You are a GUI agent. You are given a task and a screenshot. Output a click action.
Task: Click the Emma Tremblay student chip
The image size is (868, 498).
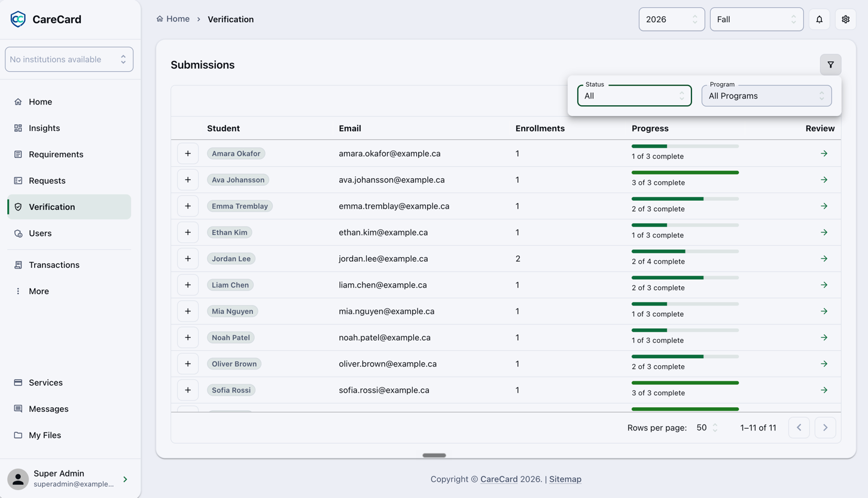[239, 206]
